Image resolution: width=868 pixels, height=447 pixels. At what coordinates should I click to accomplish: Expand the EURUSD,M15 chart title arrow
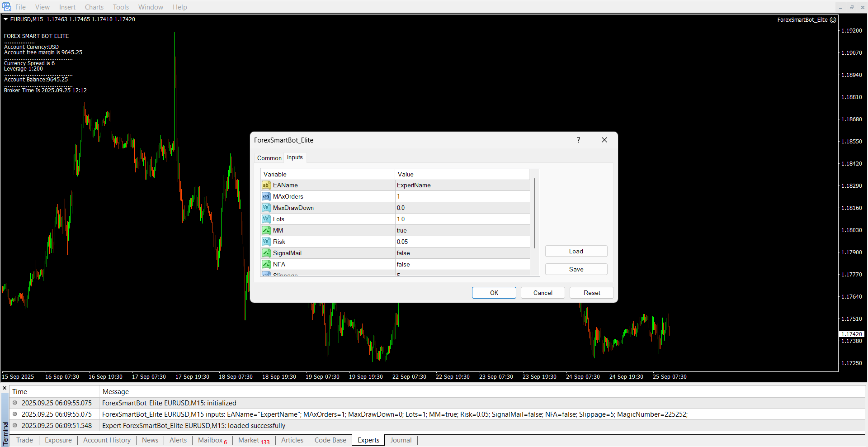[x=6, y=19]
